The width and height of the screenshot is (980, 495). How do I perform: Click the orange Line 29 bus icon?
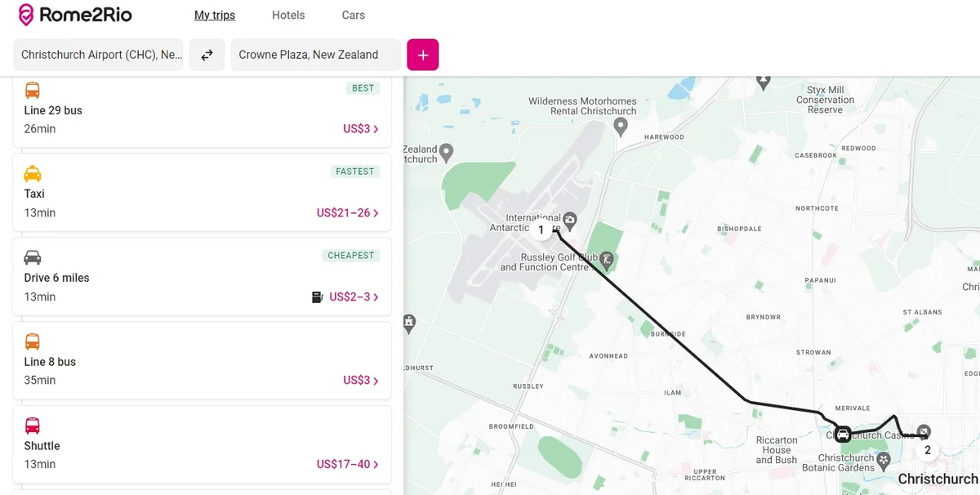click(x=33, y=90)
